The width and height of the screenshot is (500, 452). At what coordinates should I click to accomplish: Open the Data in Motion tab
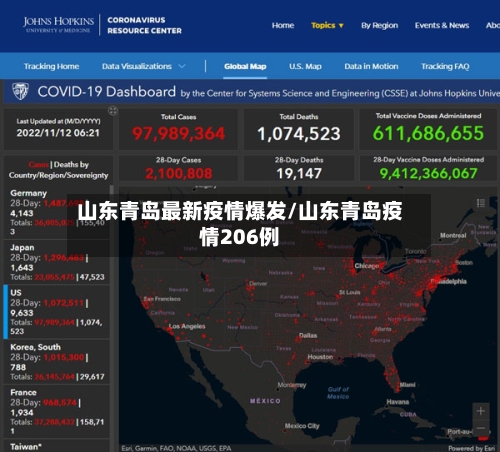[x=371, y=66]
